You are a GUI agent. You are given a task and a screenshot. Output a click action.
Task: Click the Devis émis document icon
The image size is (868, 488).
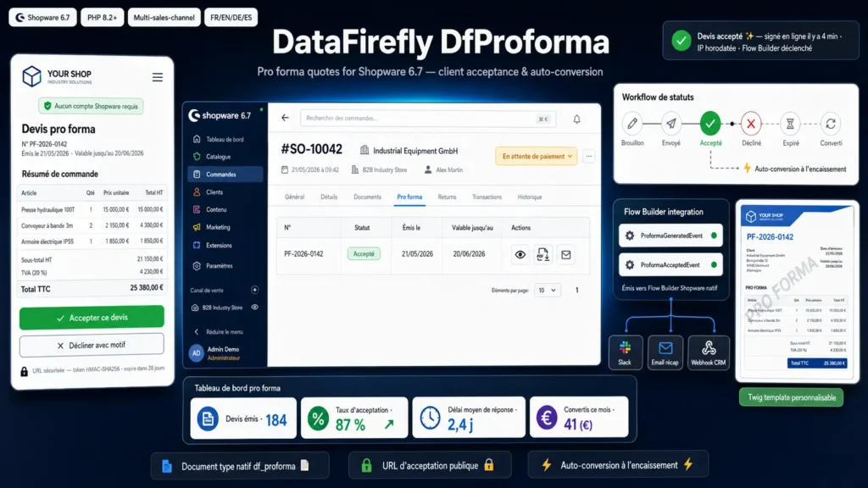(208, 419)
